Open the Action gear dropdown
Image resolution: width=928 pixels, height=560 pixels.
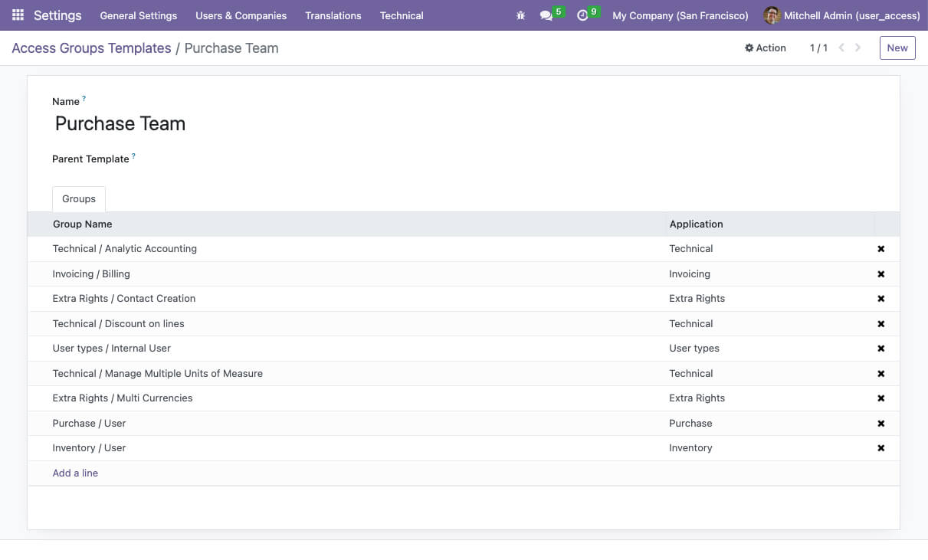click(765, 47)
